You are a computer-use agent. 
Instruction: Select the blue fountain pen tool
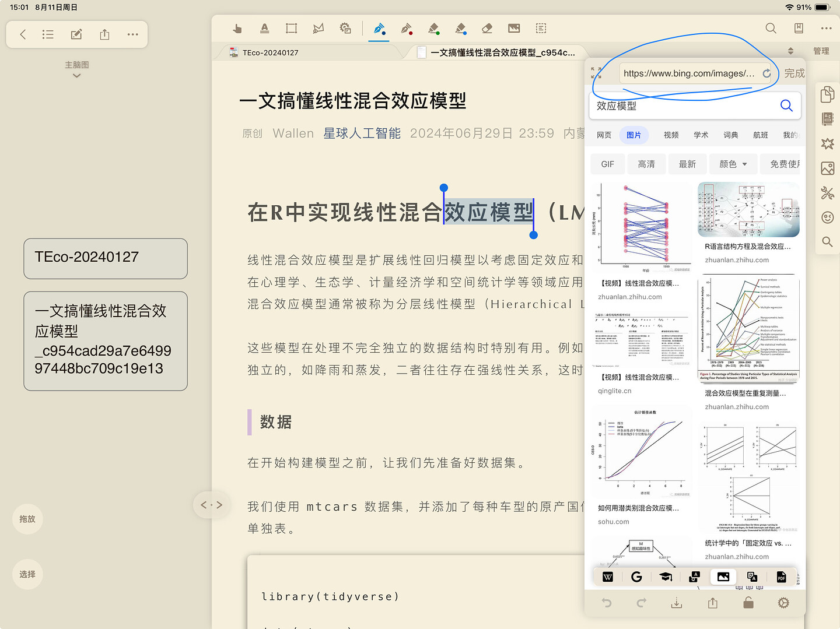(379, 28)
